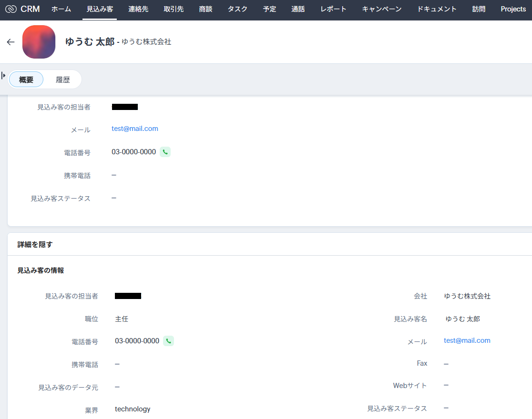Image resolution: width=532 pixels, height=419 pixels.
Task: Select the キャンペーン menu item
Action: point(381,9)
